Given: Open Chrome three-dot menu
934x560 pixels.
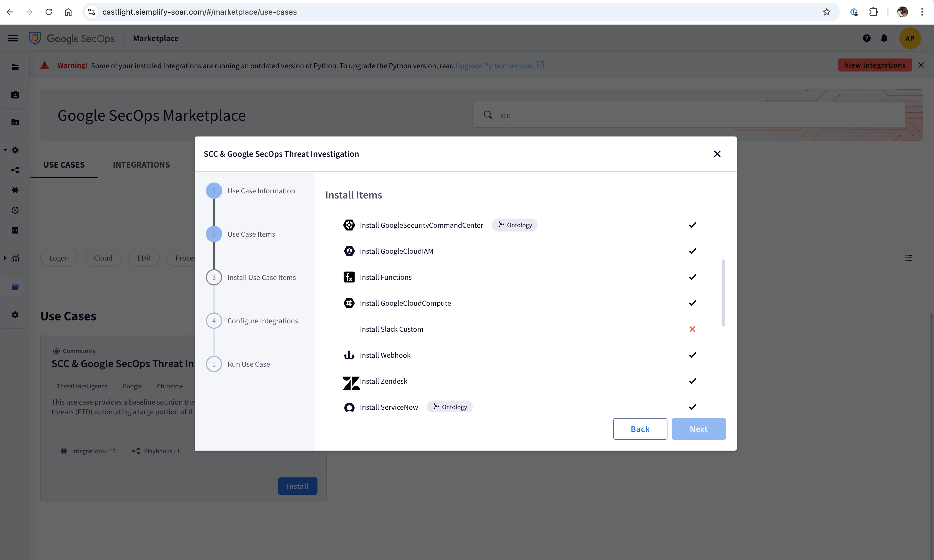Looking at the screenshot, I should (922, 12).
